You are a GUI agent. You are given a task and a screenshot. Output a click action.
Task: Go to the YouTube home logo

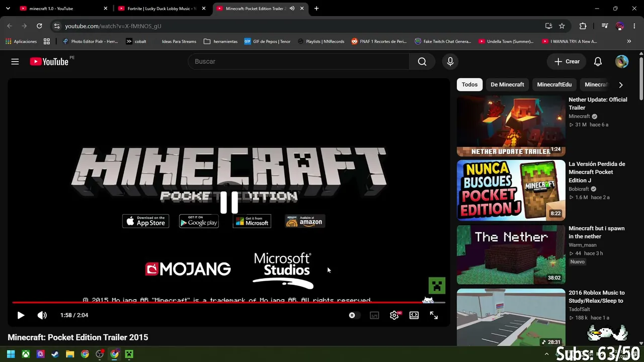49,61
